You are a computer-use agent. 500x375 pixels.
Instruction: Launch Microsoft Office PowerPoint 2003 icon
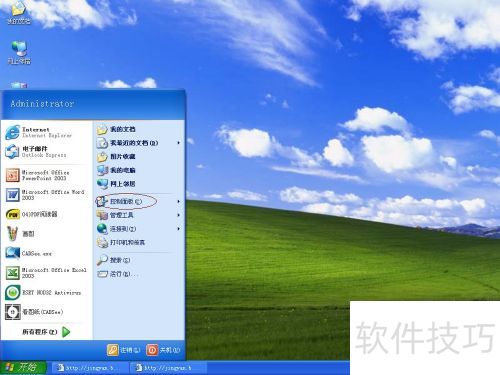(12, 175)
